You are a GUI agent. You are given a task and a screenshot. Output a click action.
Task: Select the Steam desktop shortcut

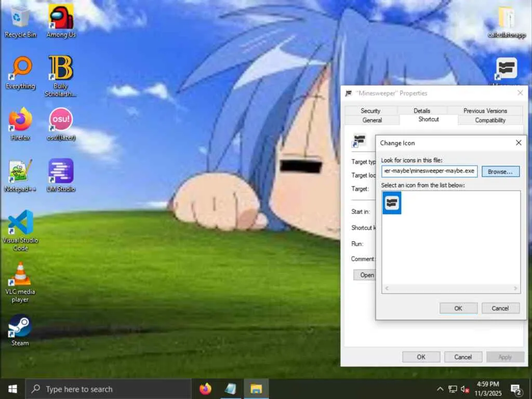click(20, 330)
